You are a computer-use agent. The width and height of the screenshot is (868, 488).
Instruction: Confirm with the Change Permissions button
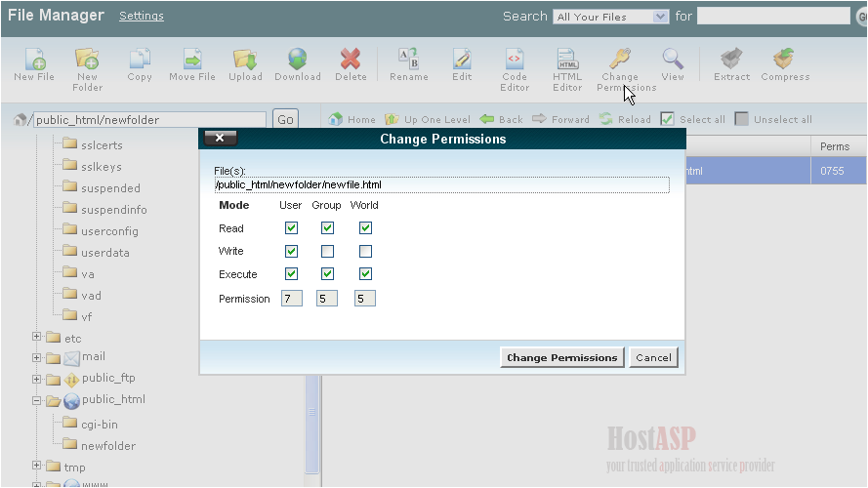pyautogui.click(x=561, y=358)
